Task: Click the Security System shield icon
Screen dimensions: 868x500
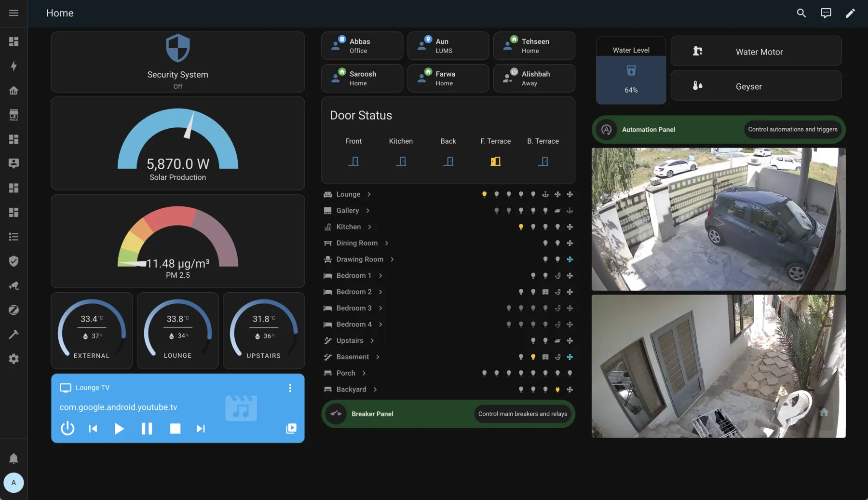Action: [178, 48]
